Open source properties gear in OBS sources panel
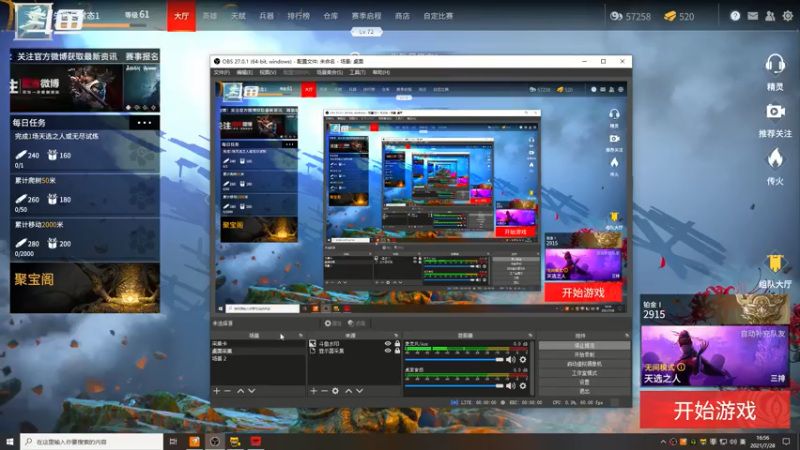The width and height of the screenshot is (800, 450). [x=335, y=391]
